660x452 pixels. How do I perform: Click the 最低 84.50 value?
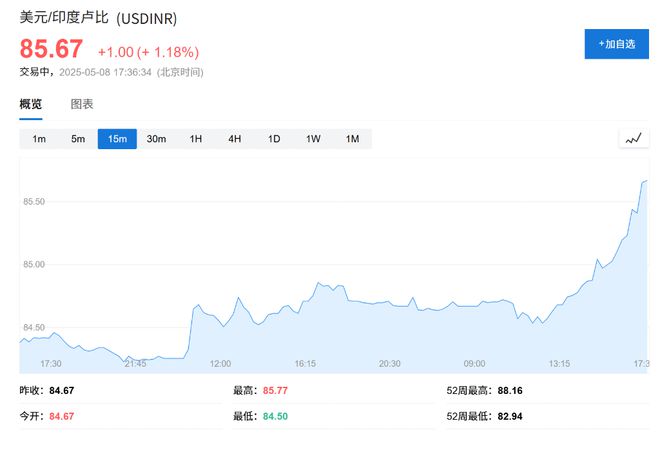pos(275,415)
